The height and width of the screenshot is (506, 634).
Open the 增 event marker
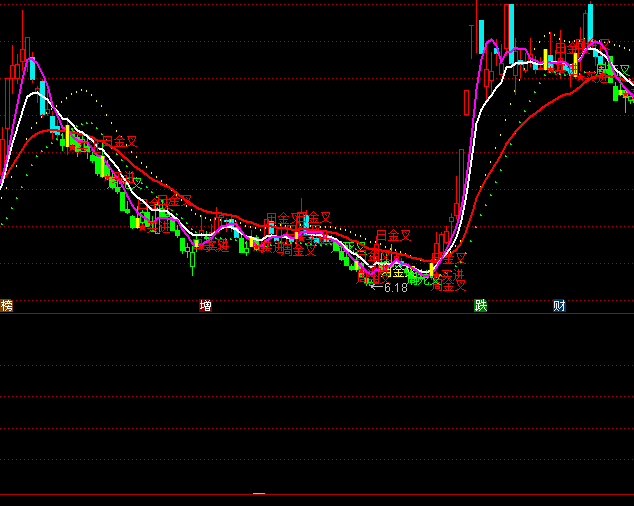tap(206, 306)
